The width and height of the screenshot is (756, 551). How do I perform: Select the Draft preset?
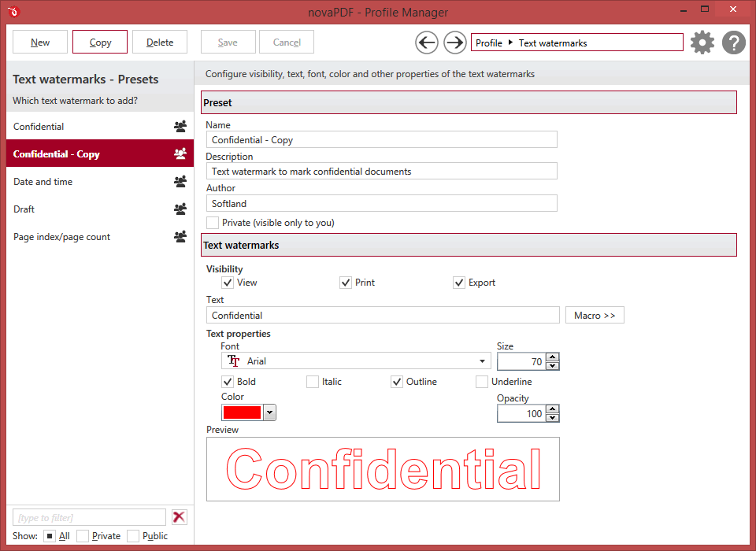[100, 209]
